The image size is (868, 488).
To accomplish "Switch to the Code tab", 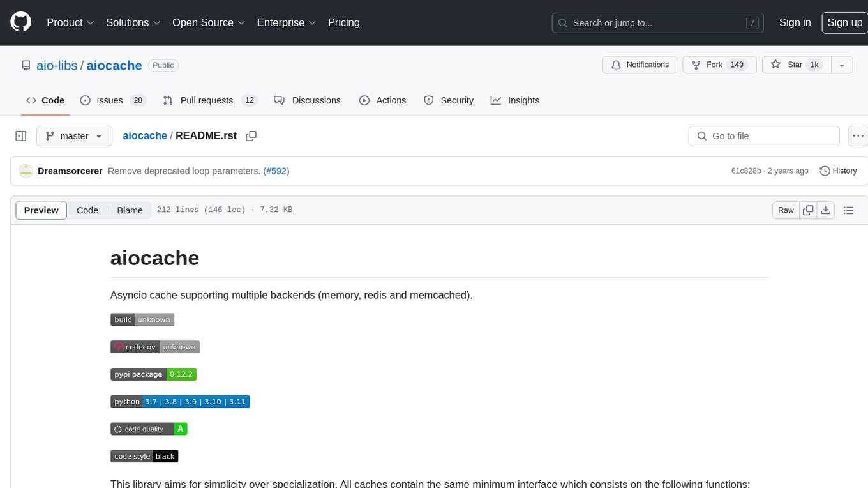I will tap(45, 100).
